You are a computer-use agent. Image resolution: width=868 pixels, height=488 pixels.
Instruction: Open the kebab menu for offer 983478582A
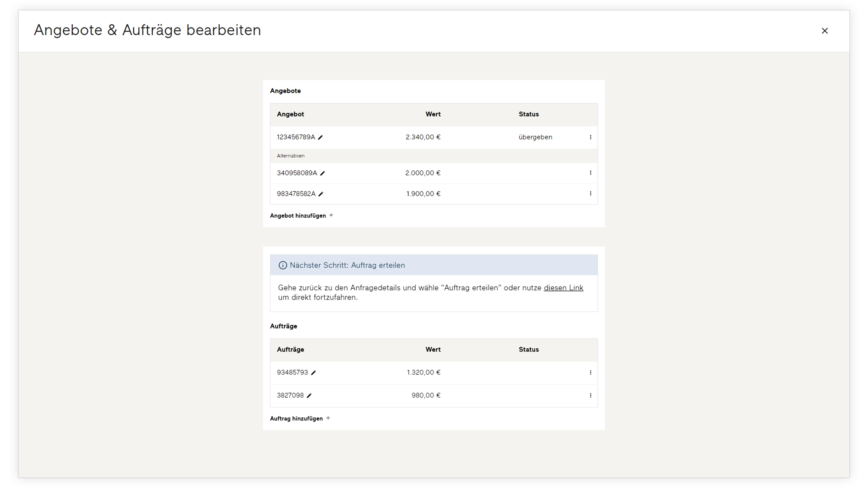(x=590, y=194)
